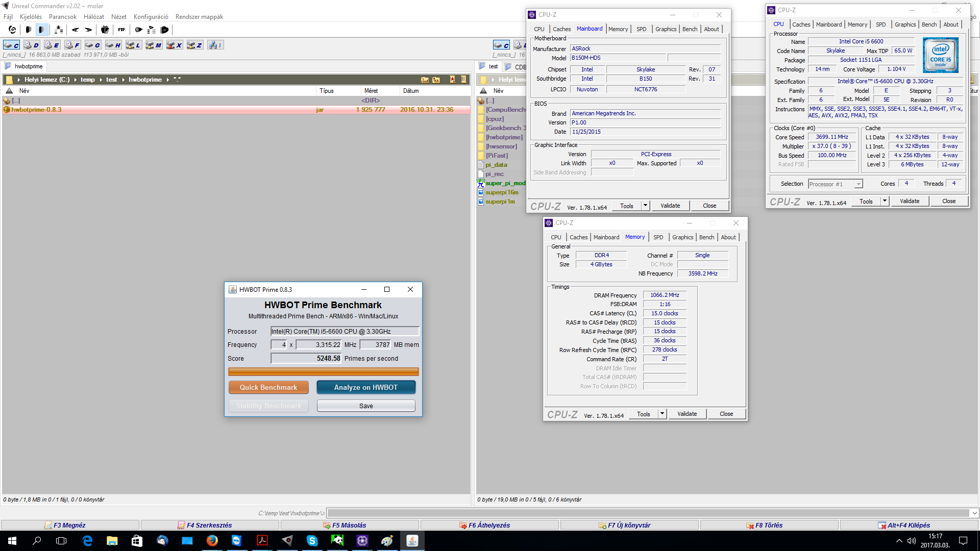Image resolution: width=980 pixels, height=551 pixels.
Task: Click Validate in Memory CPU-Z window
Action: (x=687, y=414)
